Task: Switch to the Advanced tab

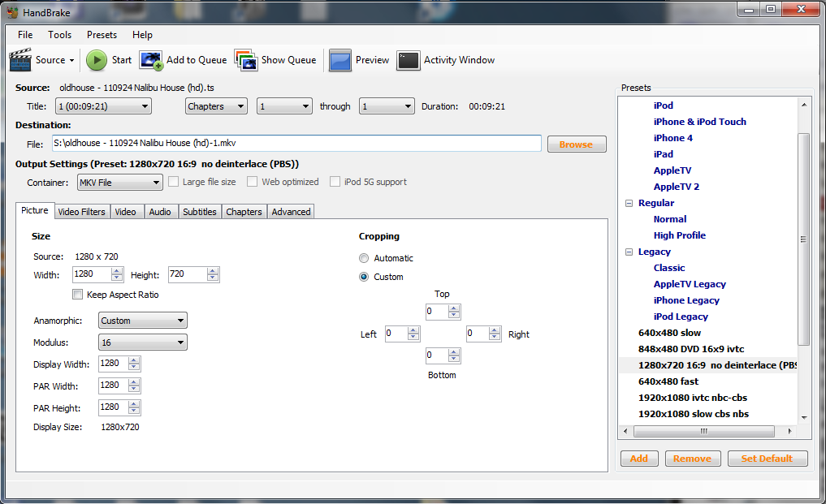Action: [291, 212]
